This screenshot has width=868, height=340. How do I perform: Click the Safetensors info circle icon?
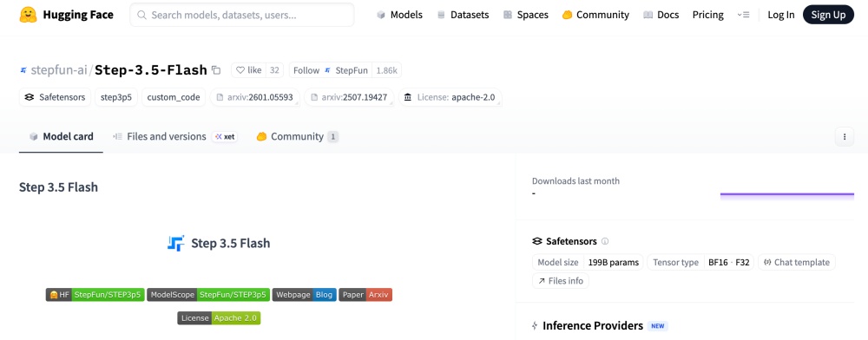[605, 241]
